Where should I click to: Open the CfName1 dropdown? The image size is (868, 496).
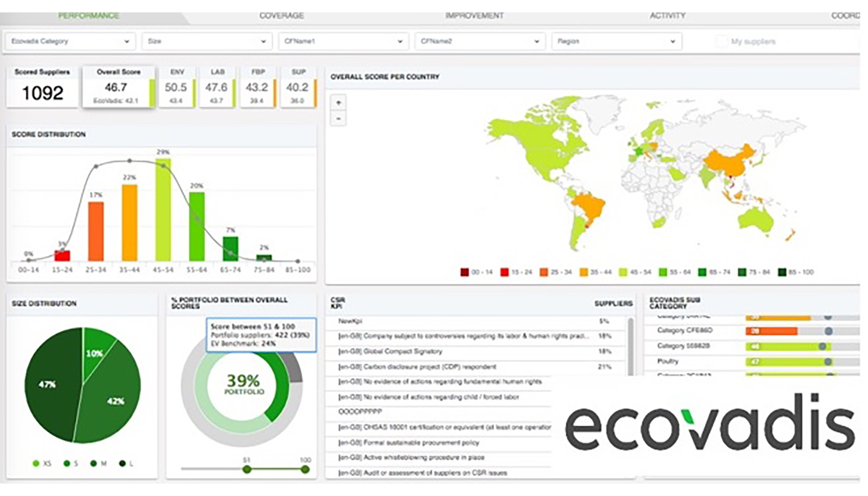(x=343, y=41)
